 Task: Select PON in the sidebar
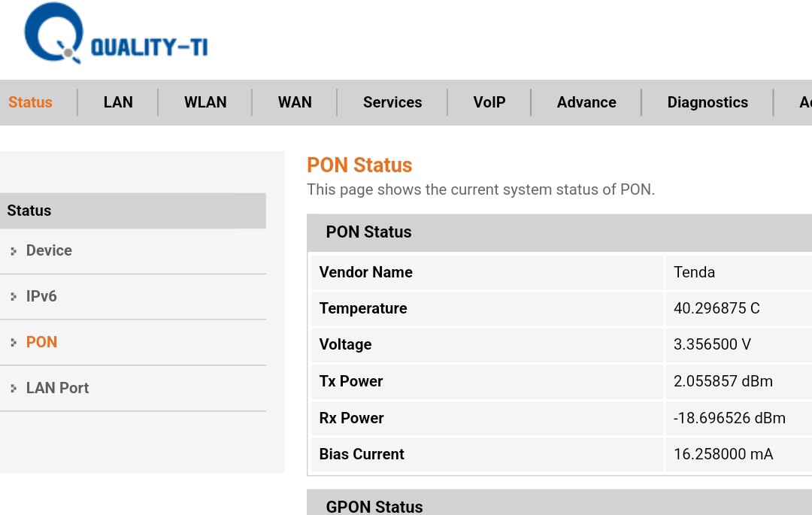(x=41, y=342)
